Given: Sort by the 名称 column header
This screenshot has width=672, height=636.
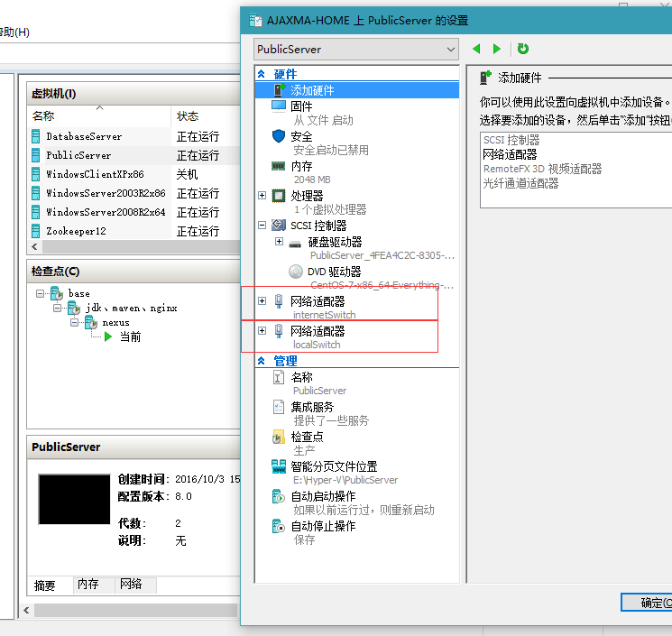Looking at the screenshot, I should click(x=99, y=116).
